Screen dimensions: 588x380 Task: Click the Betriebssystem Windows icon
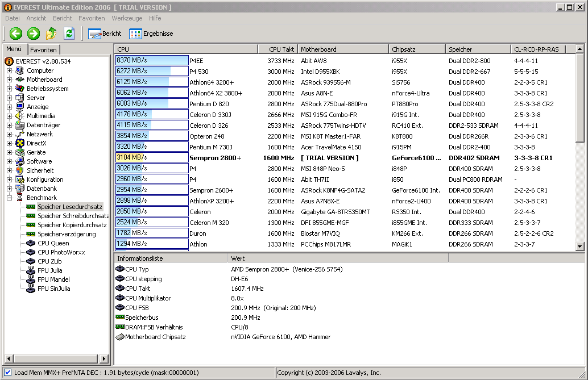click(x=20, y=89)
